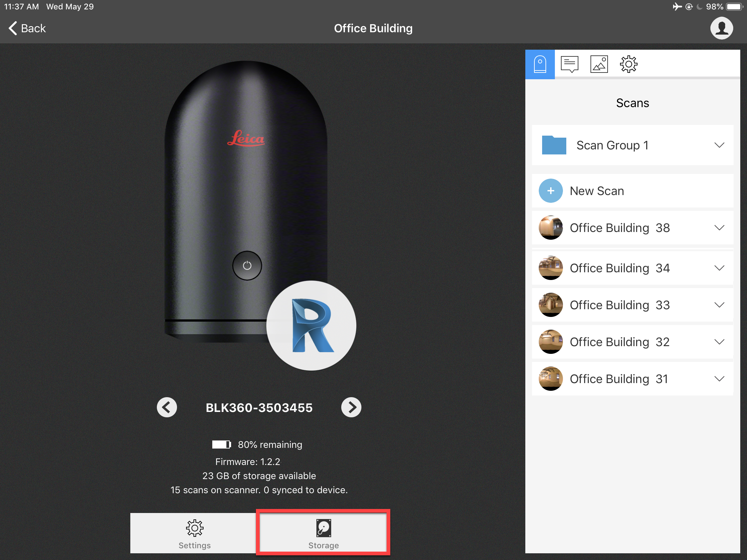
Task: Tap the scanner power button
Action: pos(247,266)
